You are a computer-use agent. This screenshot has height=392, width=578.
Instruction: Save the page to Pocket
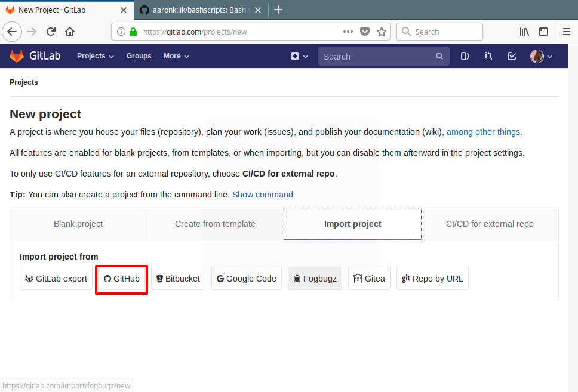365,32
